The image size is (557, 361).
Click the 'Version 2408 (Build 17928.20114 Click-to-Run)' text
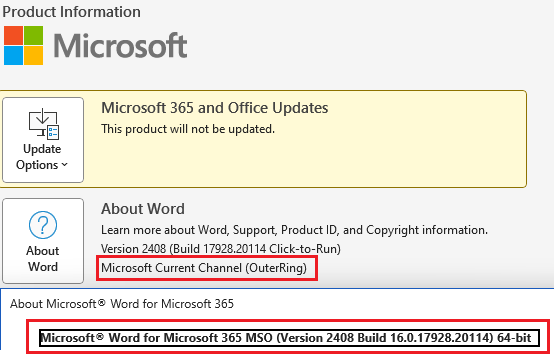[x=221, y=249]
